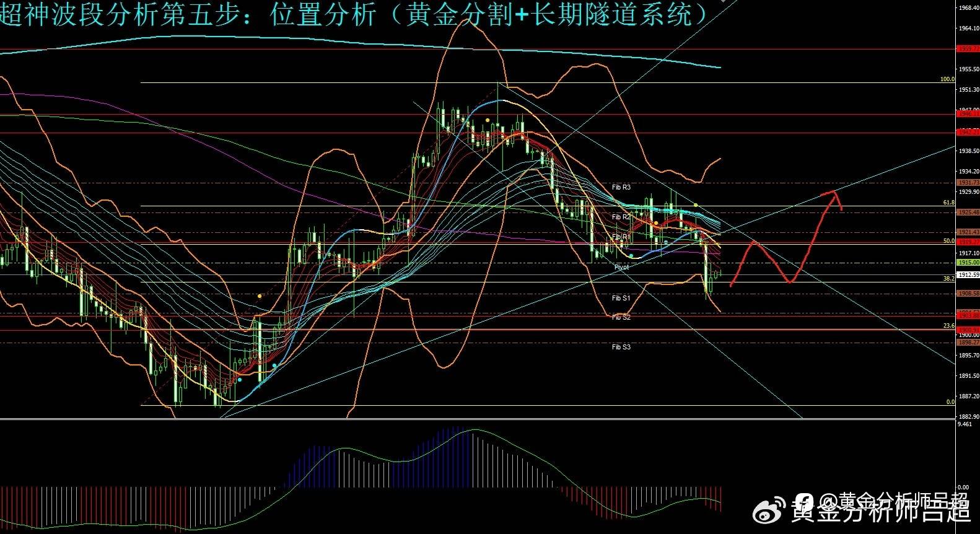Click the 1891.50 price scale value
Screen dimensions: 980x534
pyautogui.click(x=968, y=376)
